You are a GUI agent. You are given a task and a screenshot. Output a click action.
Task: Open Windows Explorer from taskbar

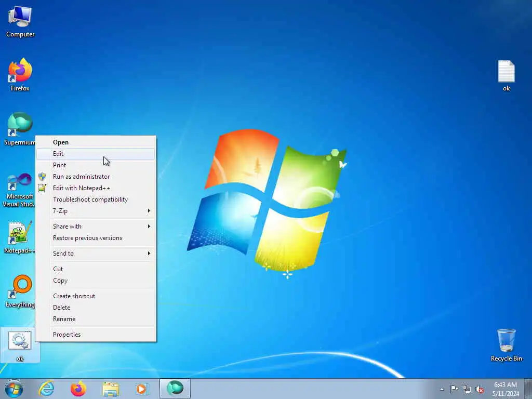[111, 389]
